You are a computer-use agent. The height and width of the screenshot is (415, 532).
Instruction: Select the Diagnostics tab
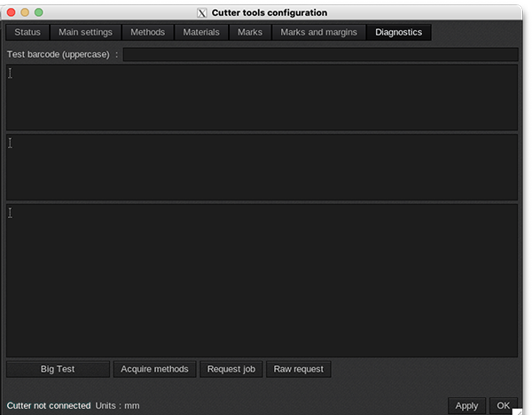click(x=398, y=33)
